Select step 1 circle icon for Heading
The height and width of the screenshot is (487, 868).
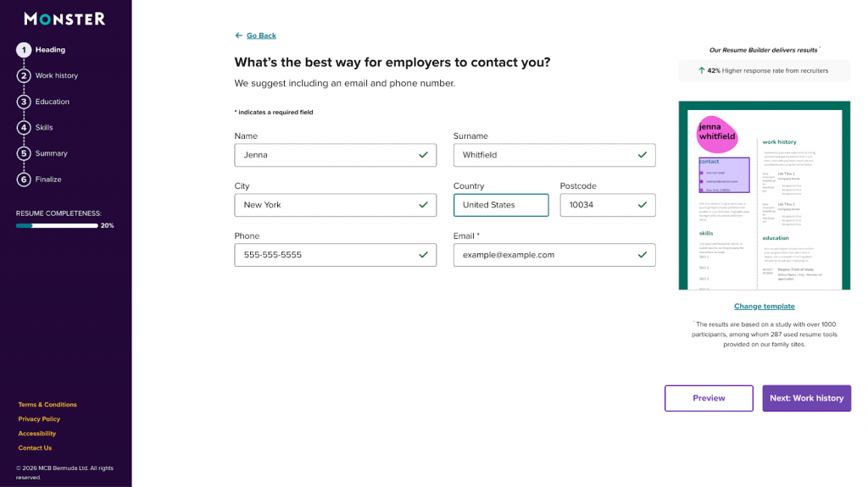pyautogui.click(x=24, y=50)
